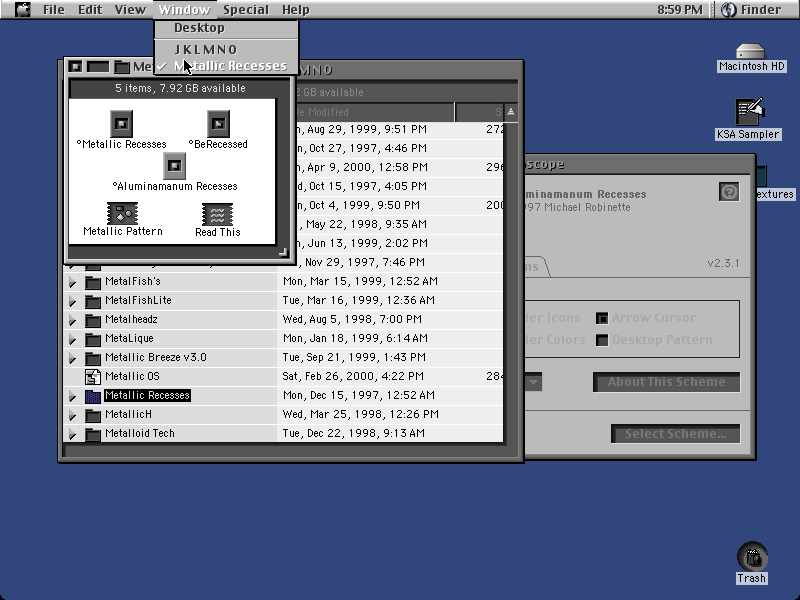Image resolution: width=800 pixels, height=600 pixels.
Task: Click the v2.3.1 version text in Kaleidoscope
Action: click(x=723, y=263)
